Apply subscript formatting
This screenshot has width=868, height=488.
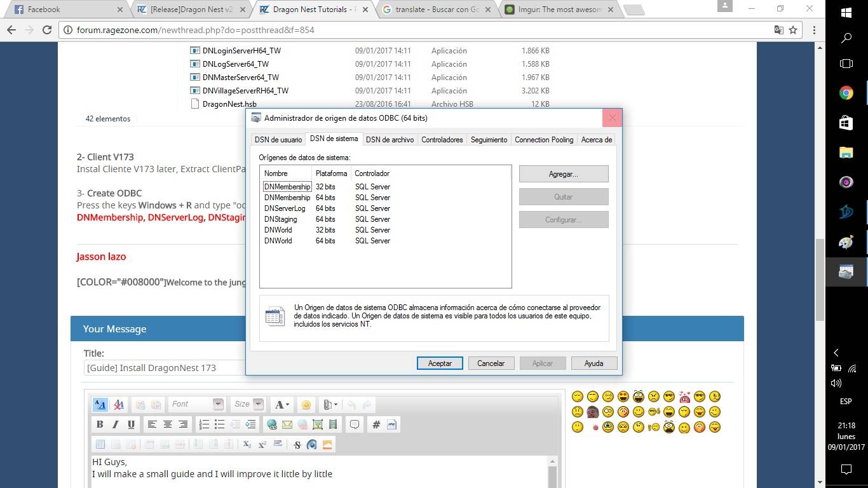click(x=247, y=445)
